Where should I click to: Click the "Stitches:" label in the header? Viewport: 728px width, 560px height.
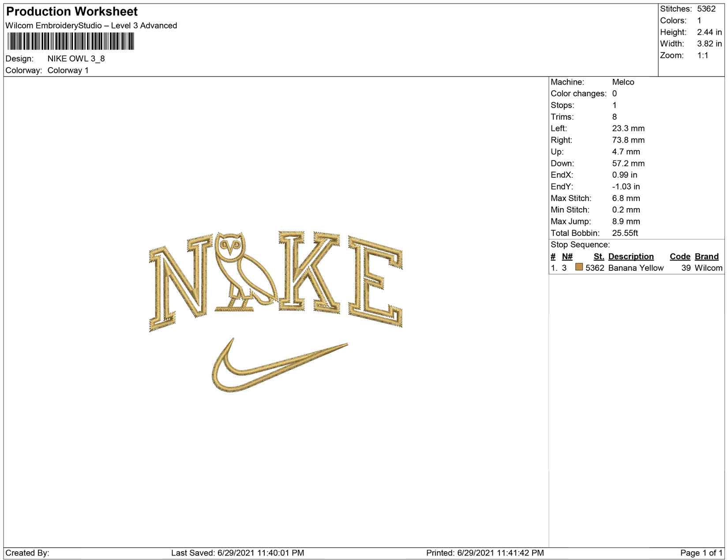[675, 9]
